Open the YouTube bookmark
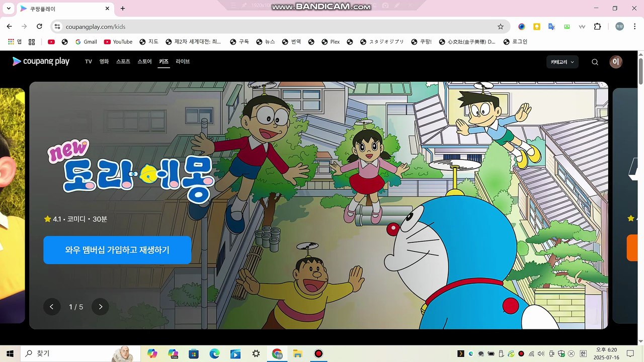 tap(118, 42)
